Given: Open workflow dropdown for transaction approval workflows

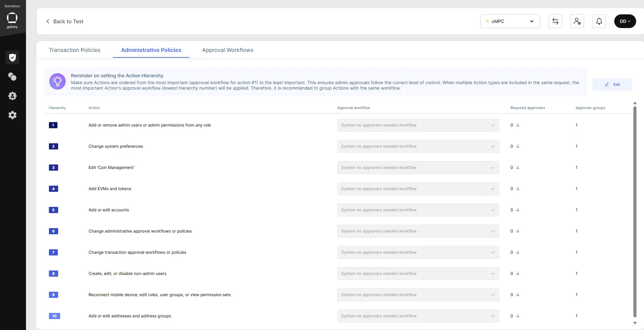Looking at the screenshot, I should (x=418, y=252).
